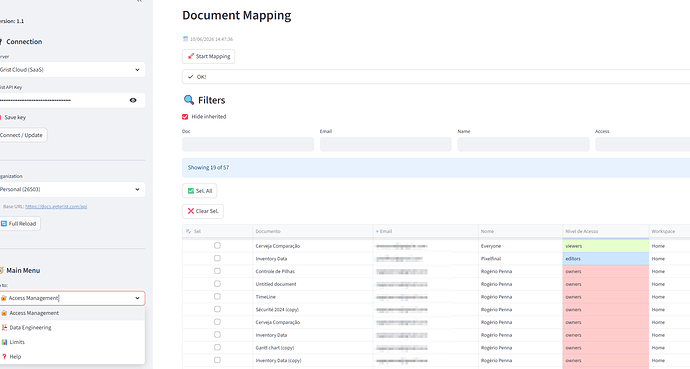Click the Full Reload button
Image resolution: width=690 pixels, height=369 pixels.
(19, 223)
